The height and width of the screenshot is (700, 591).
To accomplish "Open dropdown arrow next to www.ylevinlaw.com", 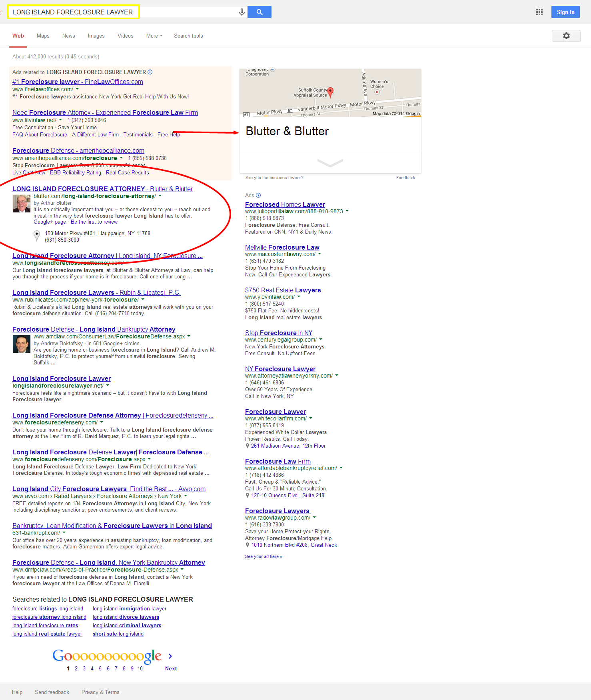I will [299, 297].
